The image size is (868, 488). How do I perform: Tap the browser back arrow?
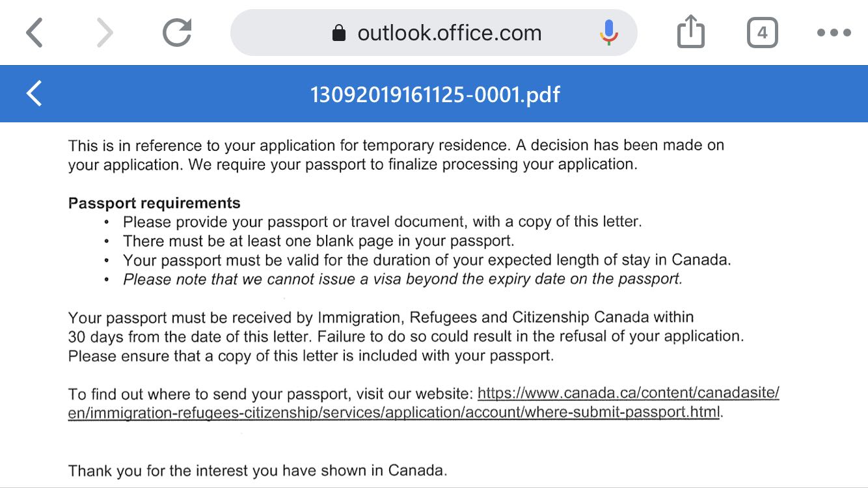[x=34, y=33]
